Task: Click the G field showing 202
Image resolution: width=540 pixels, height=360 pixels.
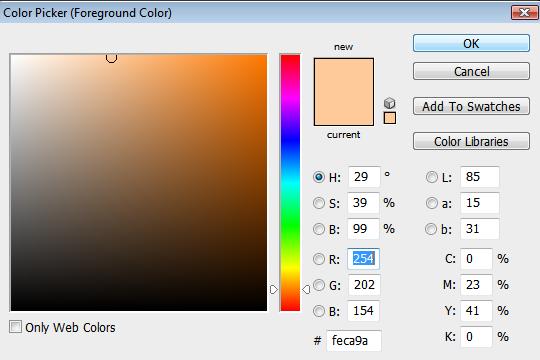Action: tap(364, 285)
